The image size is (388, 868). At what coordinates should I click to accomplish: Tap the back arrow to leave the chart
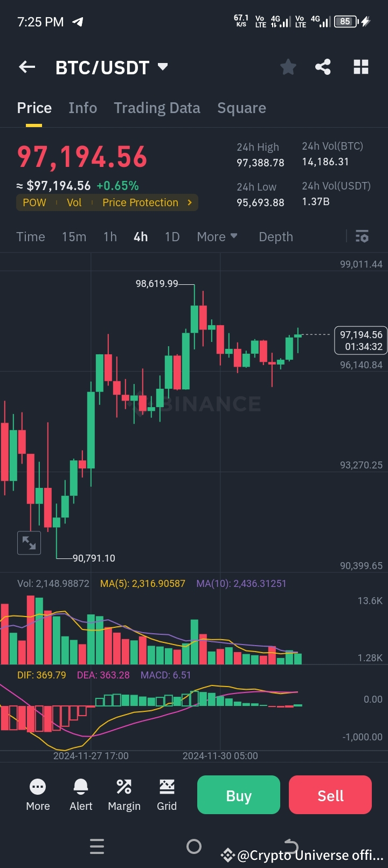click(26, 67)
